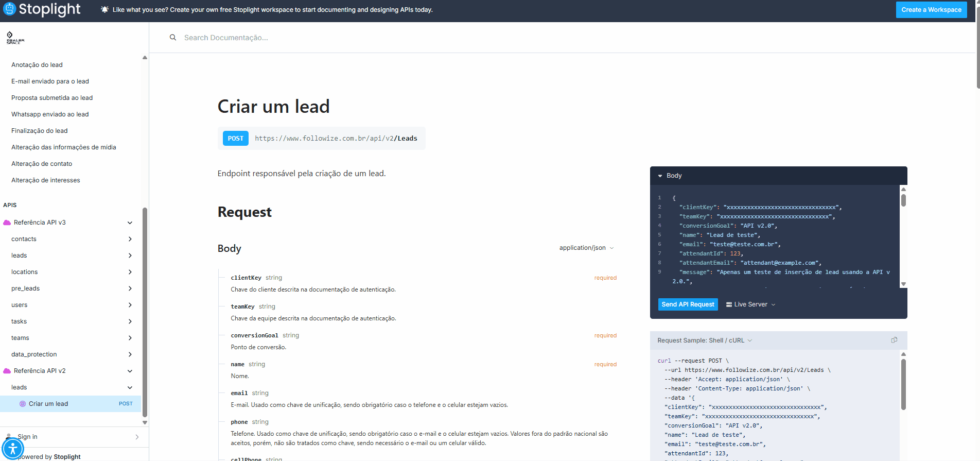Open E-mail enviado para o lead page

point(50,81)
